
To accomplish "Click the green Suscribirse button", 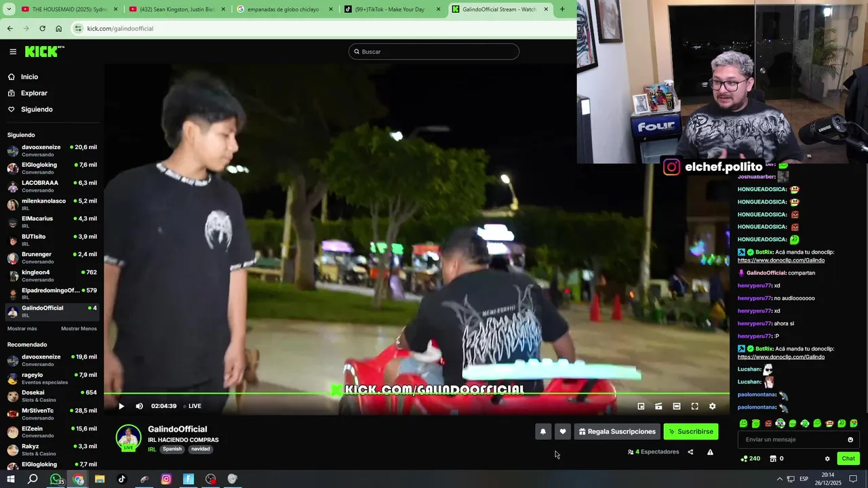I will [x=690, y=431].
